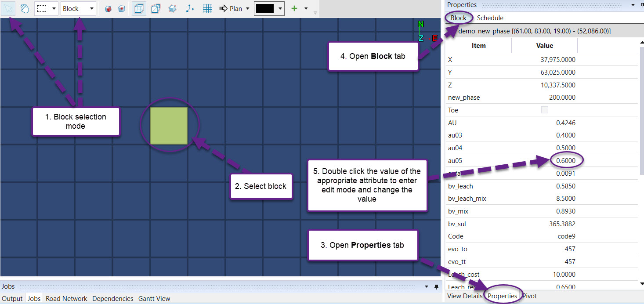Toggle the 3D axes display icon

coord(190,8)
